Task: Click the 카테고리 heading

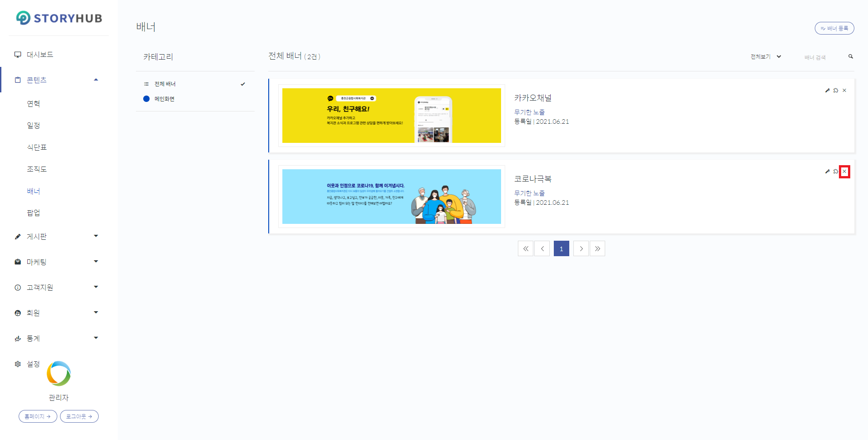Action: click(x=158, y=57)
